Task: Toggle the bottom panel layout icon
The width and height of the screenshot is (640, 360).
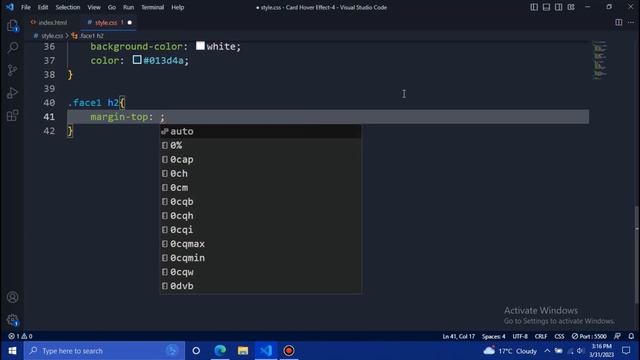Action: point(546,7)
